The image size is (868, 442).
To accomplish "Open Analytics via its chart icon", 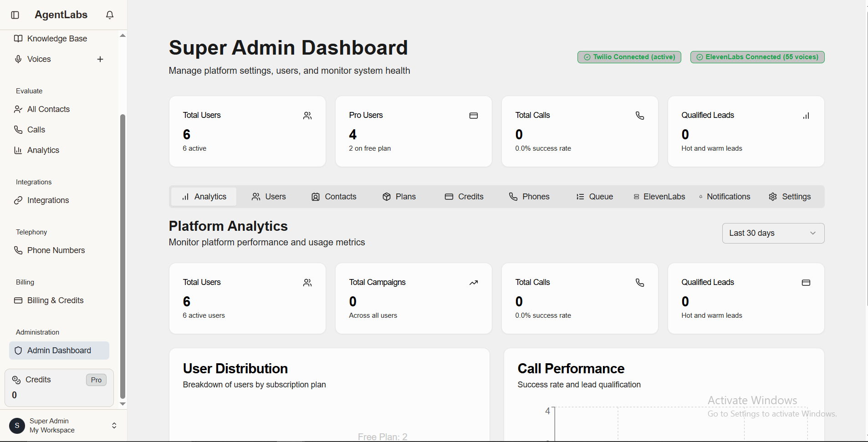I will tap(17, 150).
